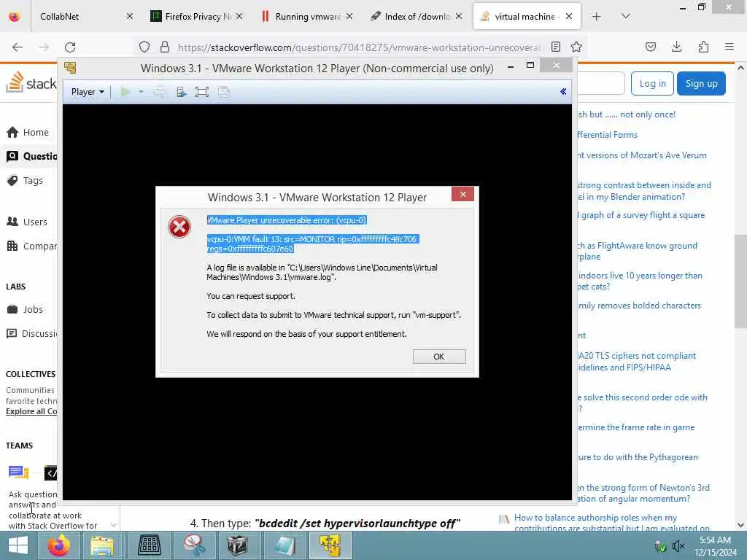Open FlightAware know ground question link

638,251
